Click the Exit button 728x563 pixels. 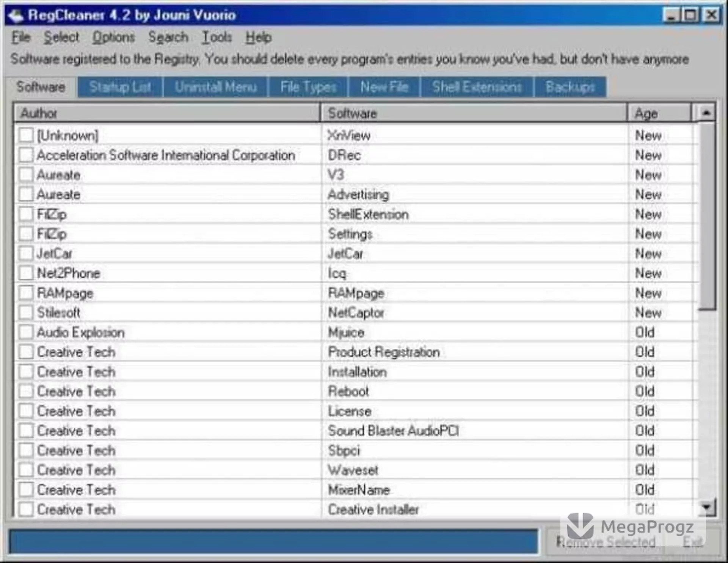click(692, 542)
